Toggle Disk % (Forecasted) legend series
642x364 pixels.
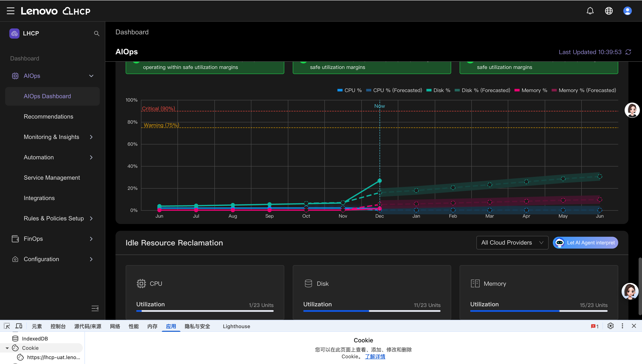pos(482,90)
